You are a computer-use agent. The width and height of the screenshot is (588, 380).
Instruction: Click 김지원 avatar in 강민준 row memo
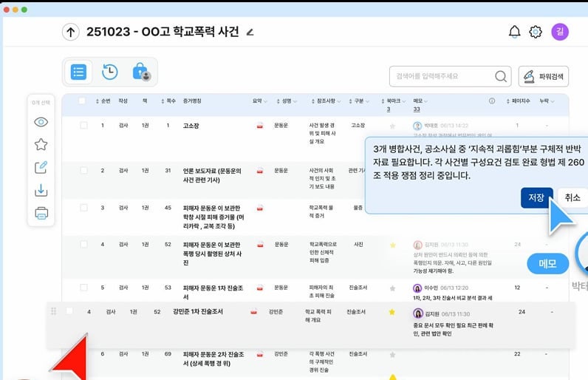click(x=418, y=313)
